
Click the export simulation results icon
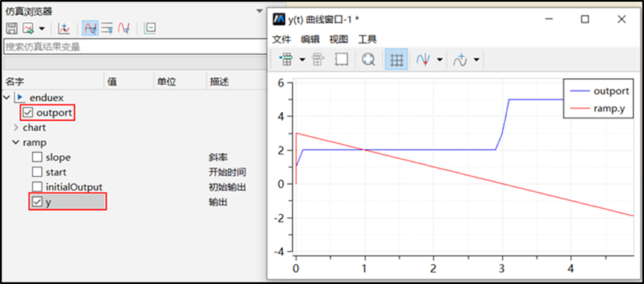[x=29, y=28]
